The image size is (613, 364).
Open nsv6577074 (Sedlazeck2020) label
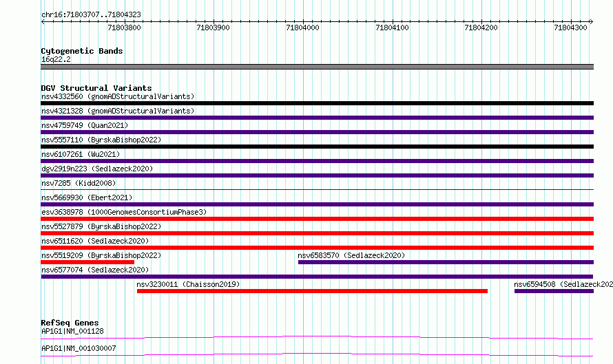pyautogui.click(x=95, y=270)
